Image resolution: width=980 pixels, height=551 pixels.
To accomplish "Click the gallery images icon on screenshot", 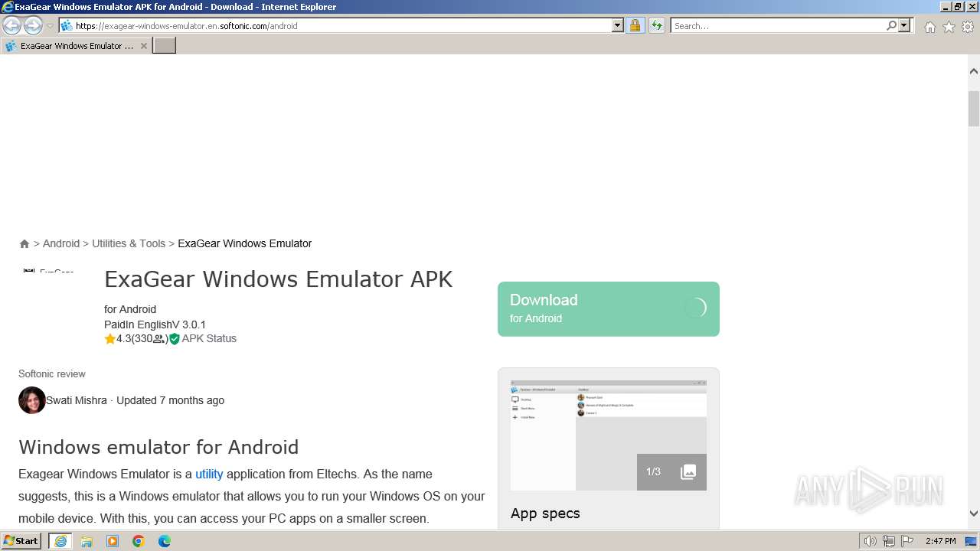I will (x=688, y=472).
